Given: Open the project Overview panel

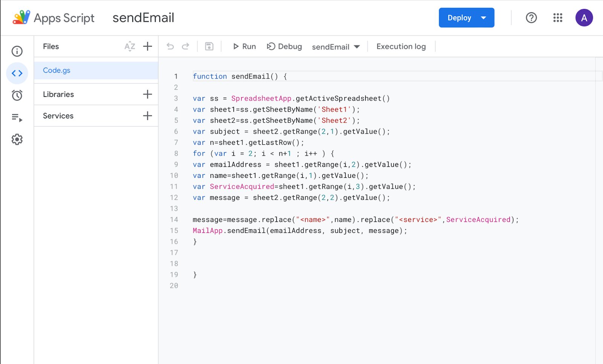Looking at the screenshot, I should (17, 51).
